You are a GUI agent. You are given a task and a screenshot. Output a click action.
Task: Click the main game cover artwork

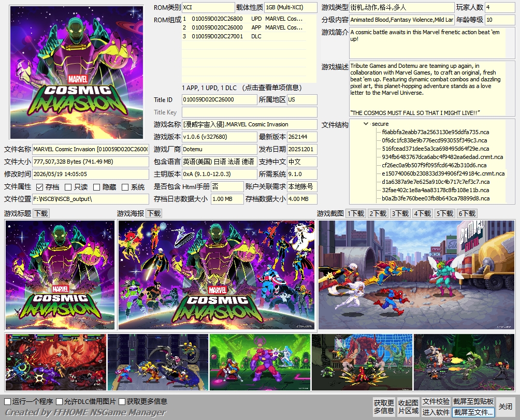tap(77, 73)
